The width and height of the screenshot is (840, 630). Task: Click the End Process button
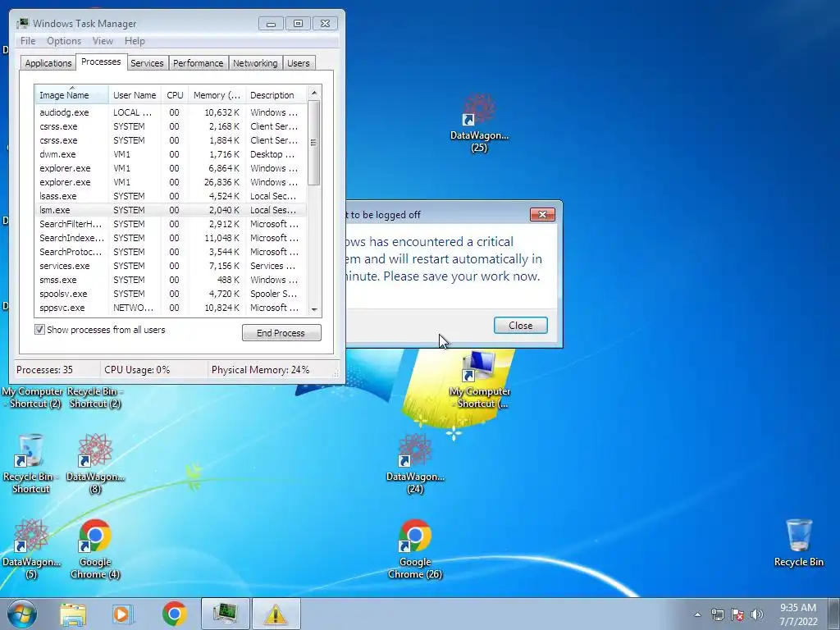click(x=281, y=333)
